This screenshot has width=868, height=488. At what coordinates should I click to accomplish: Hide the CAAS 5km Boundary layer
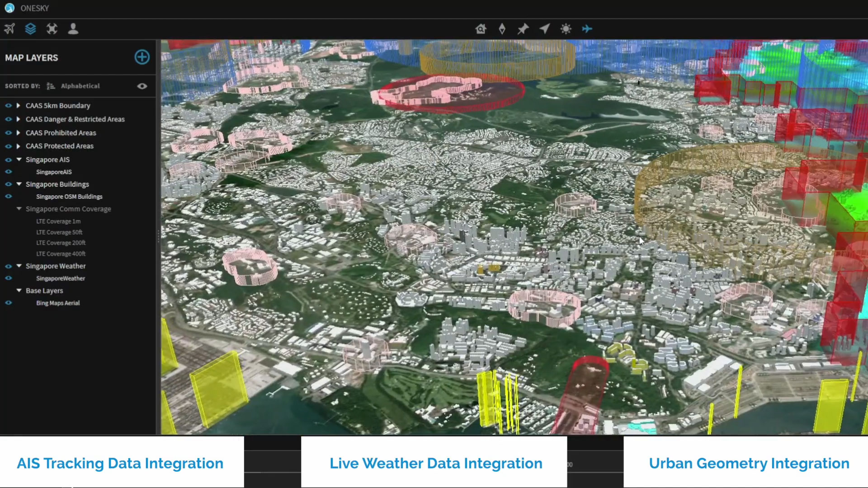[8, 106]
